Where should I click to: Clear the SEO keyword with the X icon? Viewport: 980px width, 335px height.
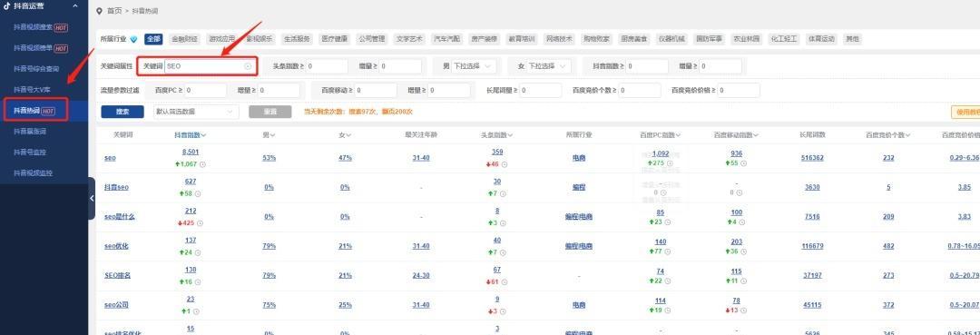(x=248, y=65)
